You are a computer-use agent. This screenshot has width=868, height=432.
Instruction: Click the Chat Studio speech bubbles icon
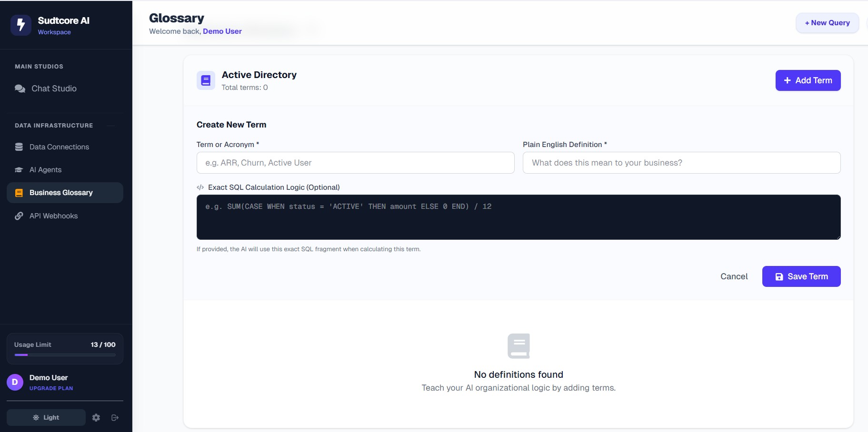[20, 88]
